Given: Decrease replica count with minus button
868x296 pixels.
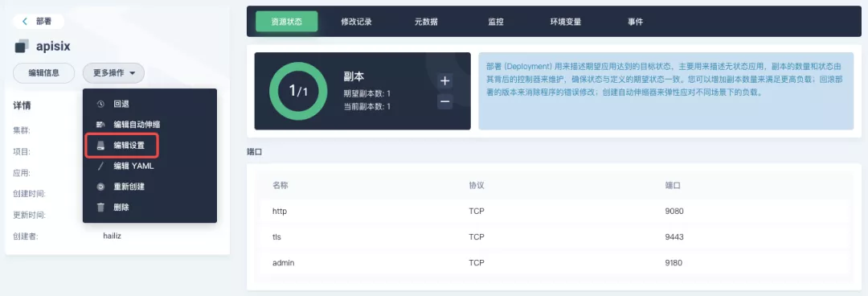Looking at the screenshot, I should pyautogui.click(x=444, y=101).
